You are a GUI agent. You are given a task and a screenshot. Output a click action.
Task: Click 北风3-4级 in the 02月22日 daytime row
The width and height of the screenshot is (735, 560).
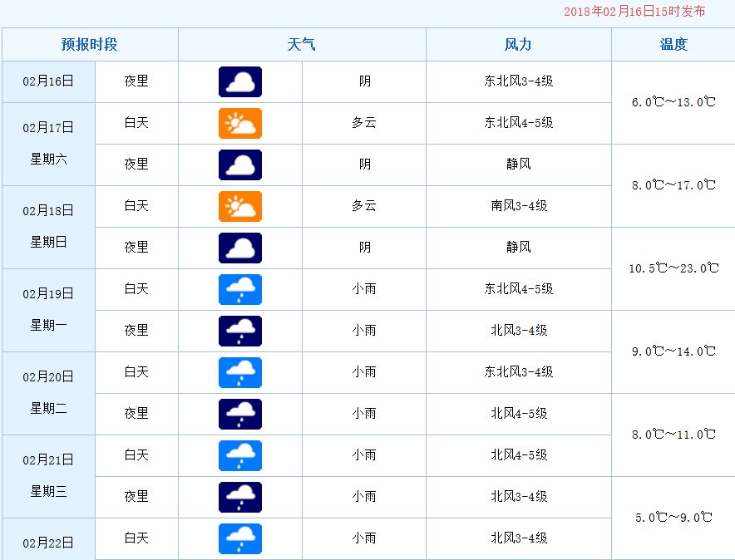[519, 538]
